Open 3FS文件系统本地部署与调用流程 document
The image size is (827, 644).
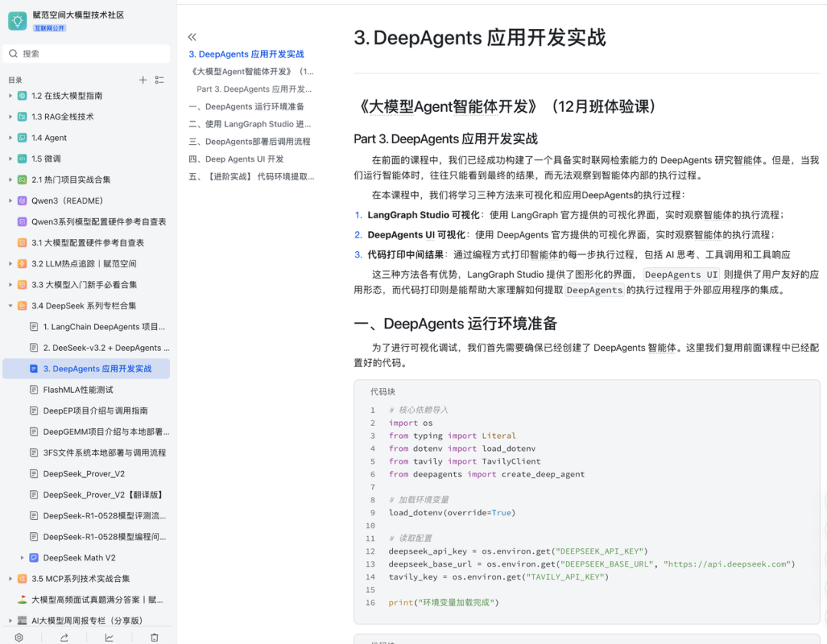coord(104,453)
